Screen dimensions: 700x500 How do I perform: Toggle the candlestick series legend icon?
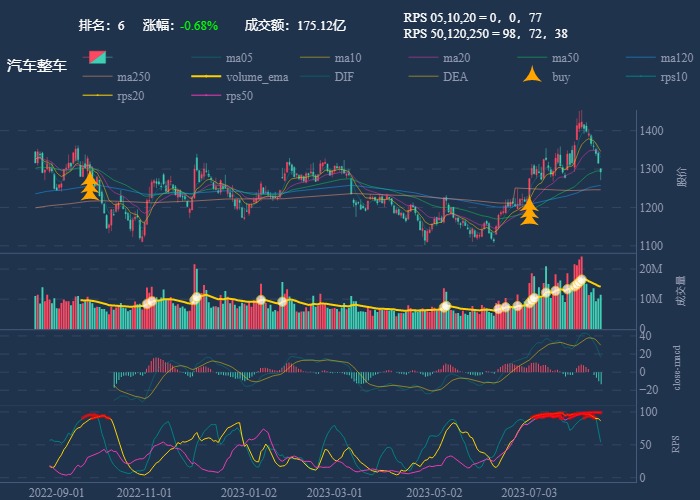click(x=98, y=57)
